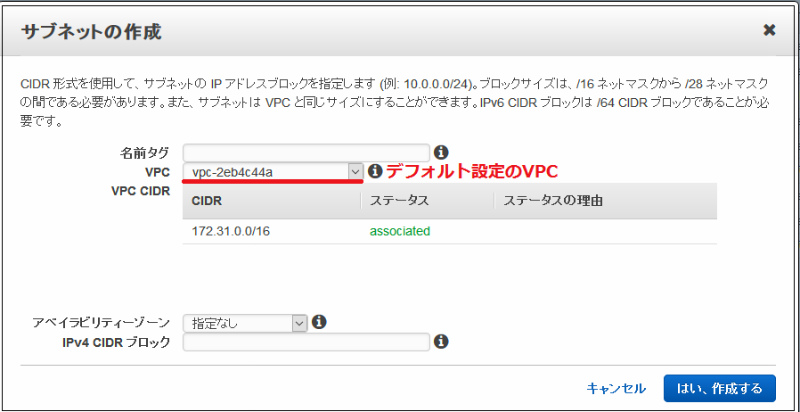Click the ステータス column header

coord(399,201)
